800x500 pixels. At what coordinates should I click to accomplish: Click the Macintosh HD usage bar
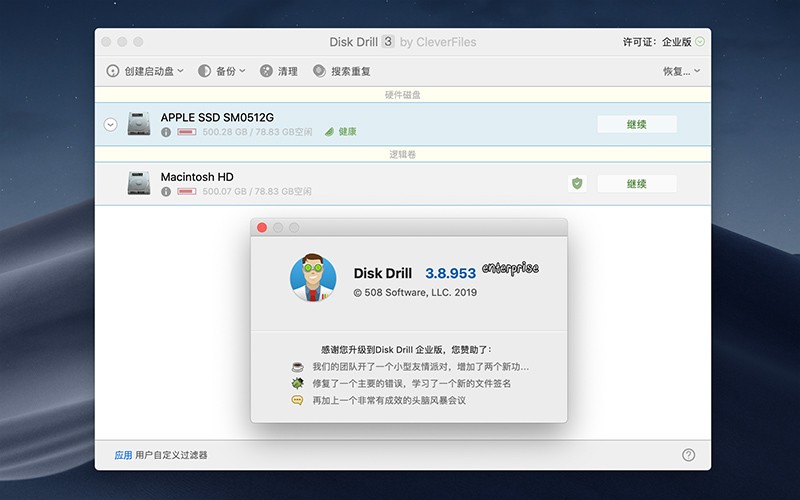pyautogui.click(x=187, y=192)
